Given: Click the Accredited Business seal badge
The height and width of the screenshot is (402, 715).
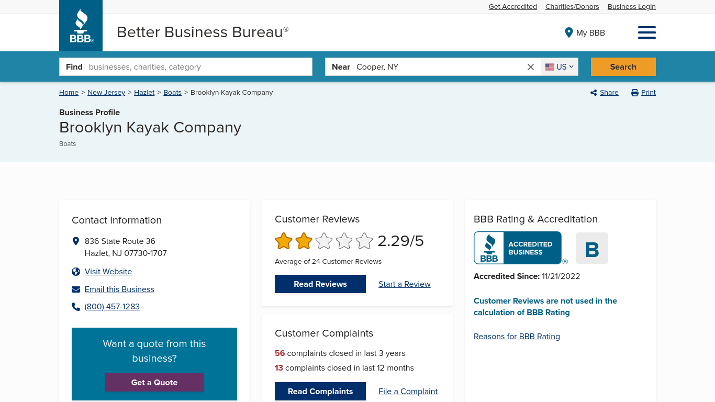Looking at the screenshot, I should [x=518, y=247].
